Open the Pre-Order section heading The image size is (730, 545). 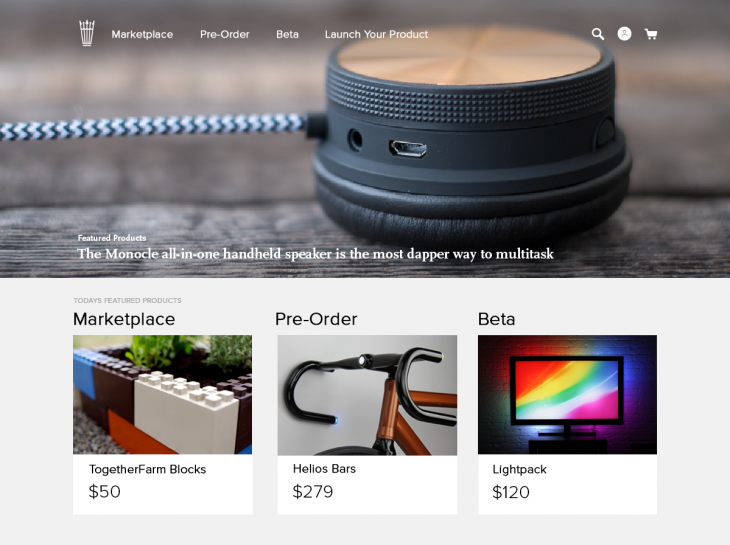click(x=316, y=319)
